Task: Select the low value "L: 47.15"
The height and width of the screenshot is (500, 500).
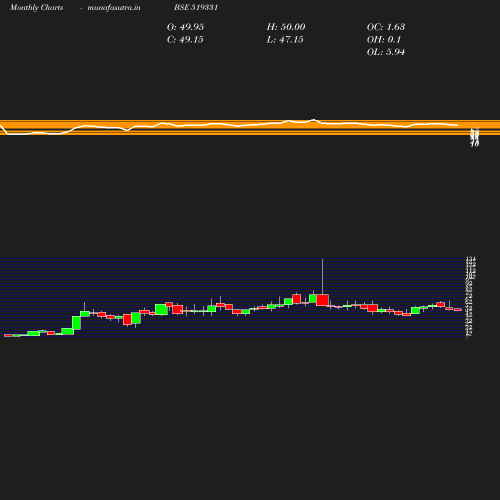Action: 285,40
